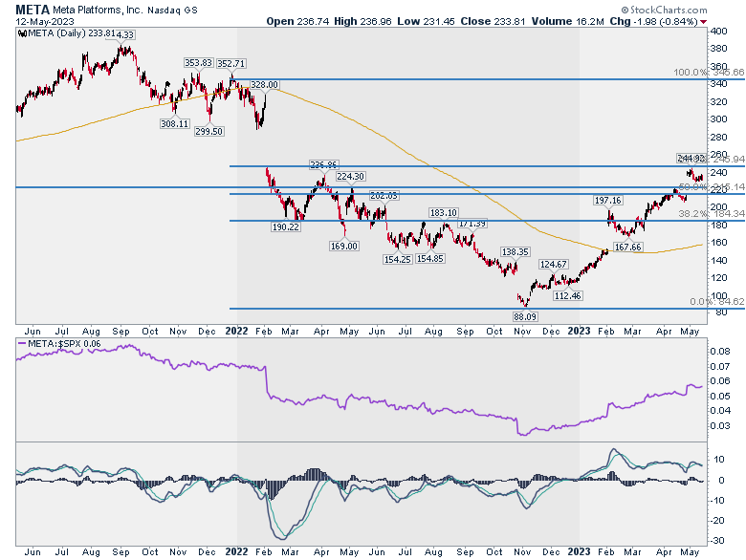Click the StockCharts.com copyright label
Image resolution: width=746 pixels, height=560 pixels.
664,10
